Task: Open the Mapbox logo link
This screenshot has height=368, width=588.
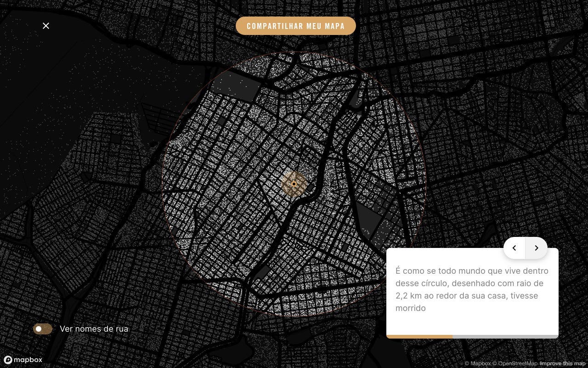Action: point(23,360)
